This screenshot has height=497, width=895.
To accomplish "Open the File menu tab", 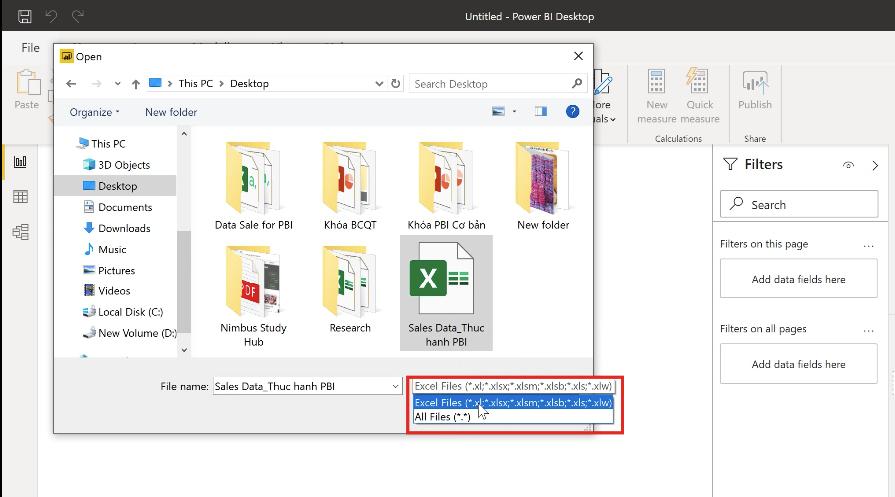I will click(31, 47).
